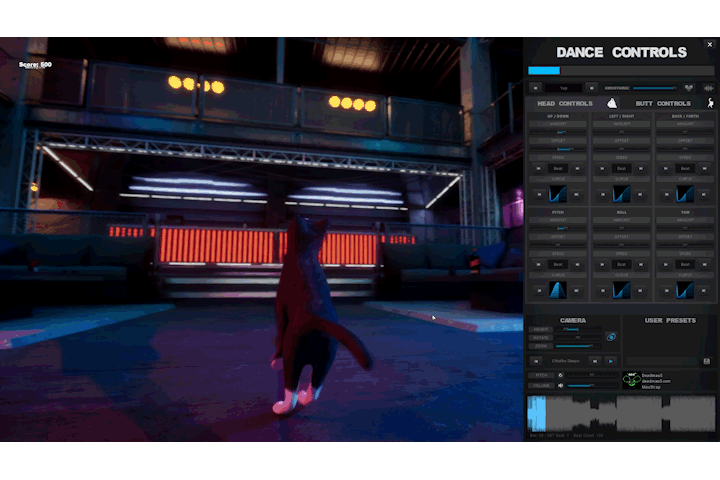Save the user preset with the disk icon
The image size is (720, 480).
[x=707, y=361]
